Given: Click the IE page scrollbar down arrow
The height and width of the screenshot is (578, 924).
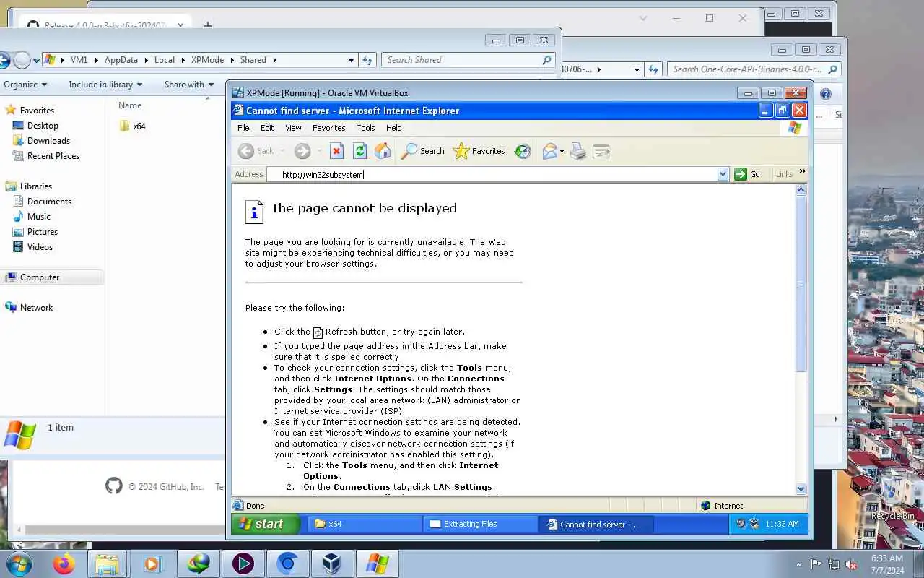Looking at the screenshot, I should (x=801, y=489).
